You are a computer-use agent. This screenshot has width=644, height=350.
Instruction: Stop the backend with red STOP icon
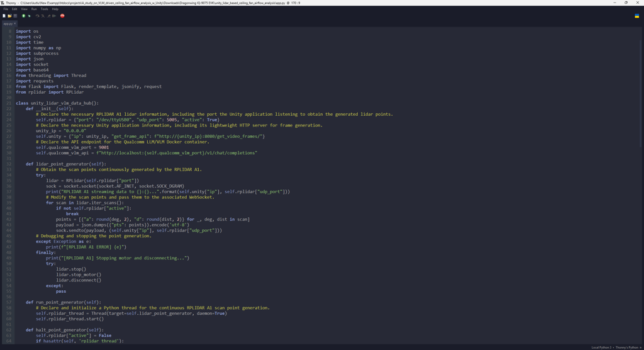click(62, 16)
